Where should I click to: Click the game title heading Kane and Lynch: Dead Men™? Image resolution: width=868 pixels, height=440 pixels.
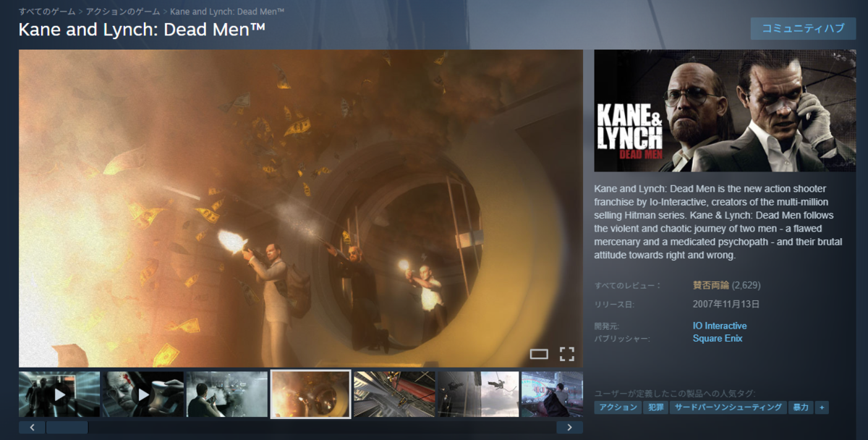pyautogui.click(x=142, y=30)
